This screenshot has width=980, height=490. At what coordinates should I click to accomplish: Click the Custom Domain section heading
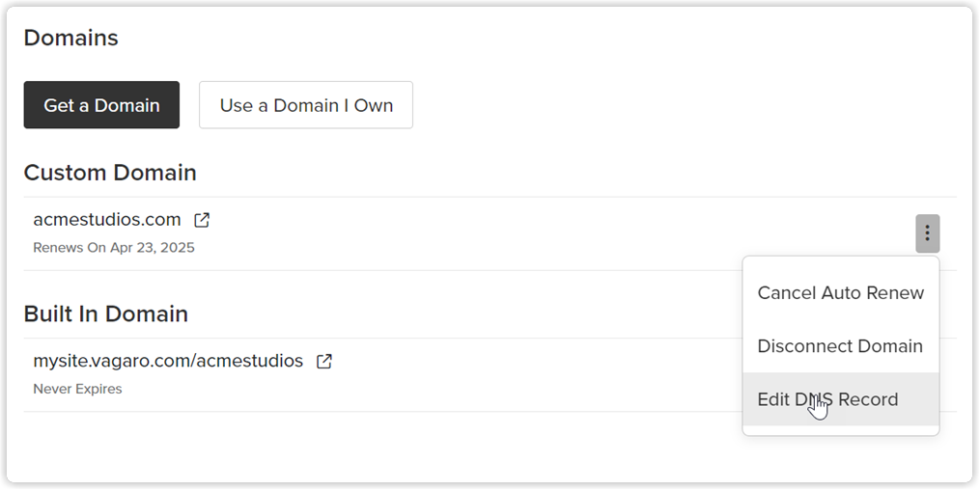(x=110, y=173)
